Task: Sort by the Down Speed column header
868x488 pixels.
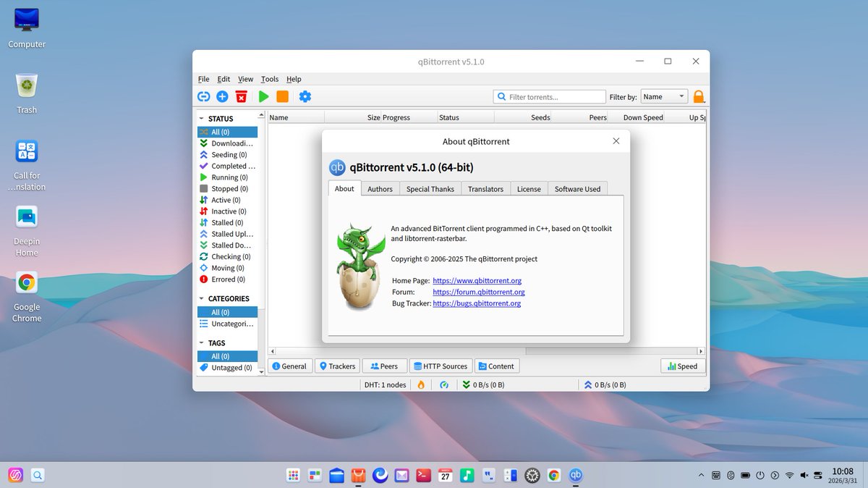Action: pos(637,117)
